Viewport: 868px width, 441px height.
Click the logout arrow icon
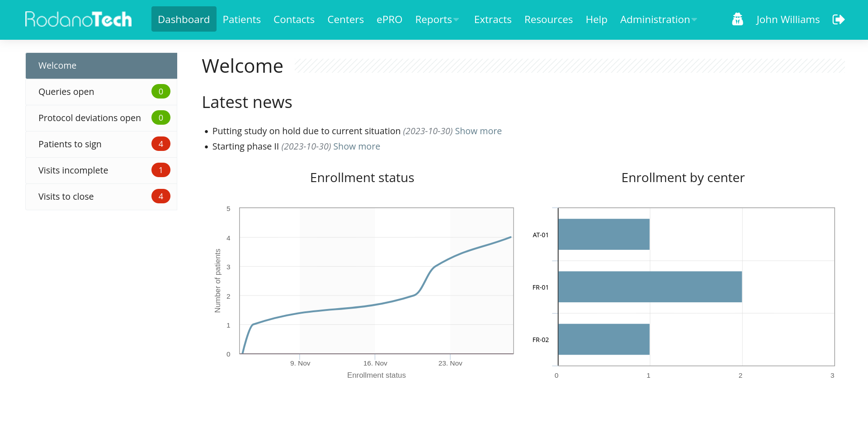coord(838,19)
